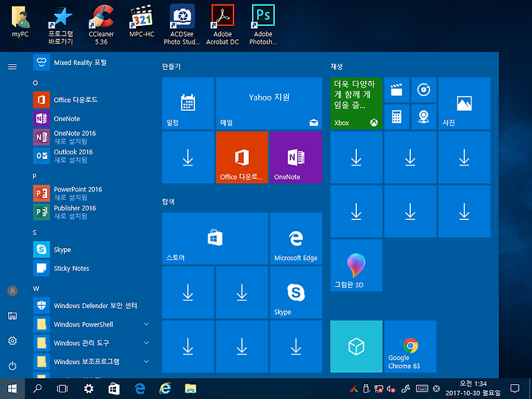Open the 그림판 3D tile
532x399 pixels.
coord(356,265)
